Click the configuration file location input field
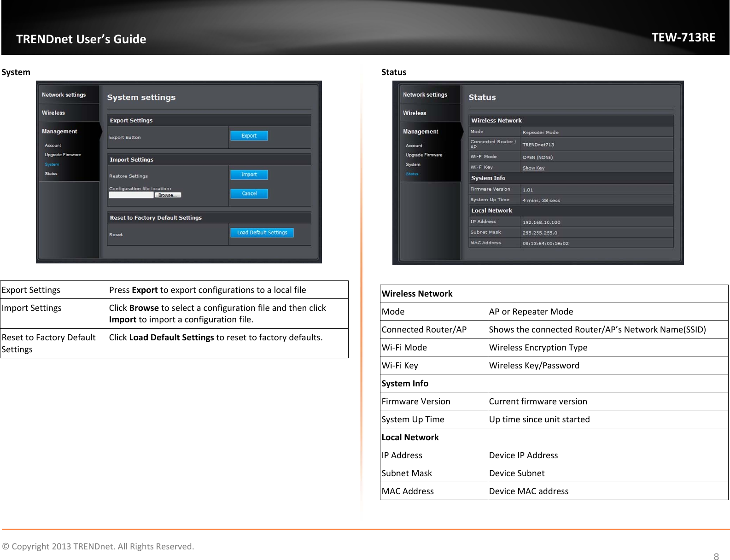Screen dimensions: 730x560 tap(131, 195)
